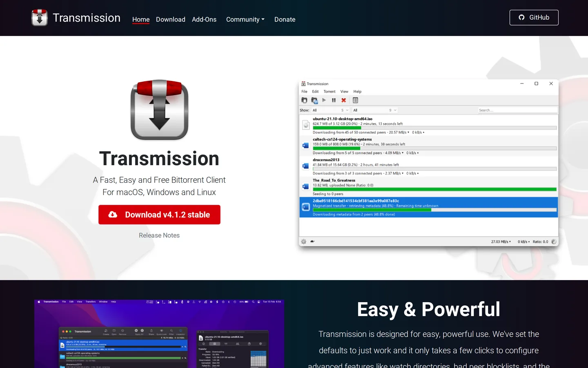Click the ubuntu torrent progress bar
This screenshot has width=588, height=368.
click(434, 128)
